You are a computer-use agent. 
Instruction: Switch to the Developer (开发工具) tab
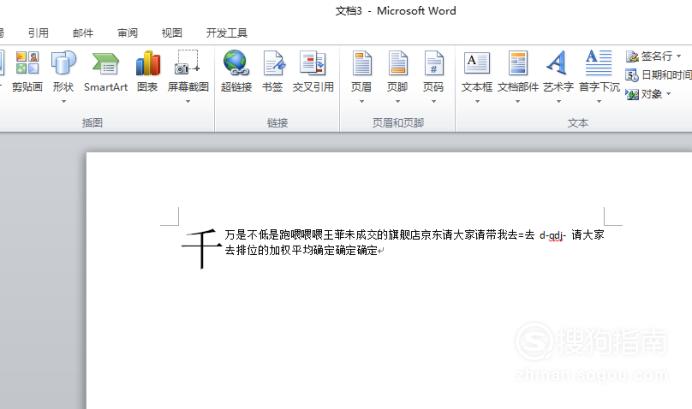pos(227,33)
